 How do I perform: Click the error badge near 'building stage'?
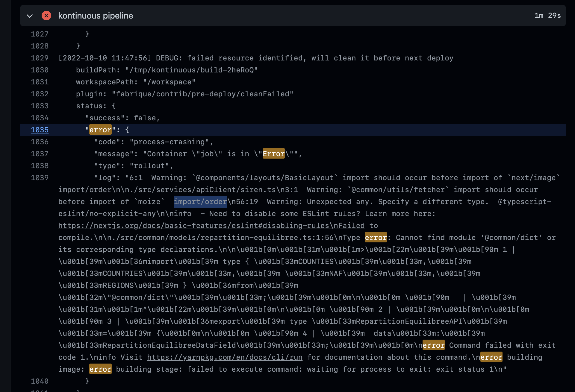click(100, 369)
